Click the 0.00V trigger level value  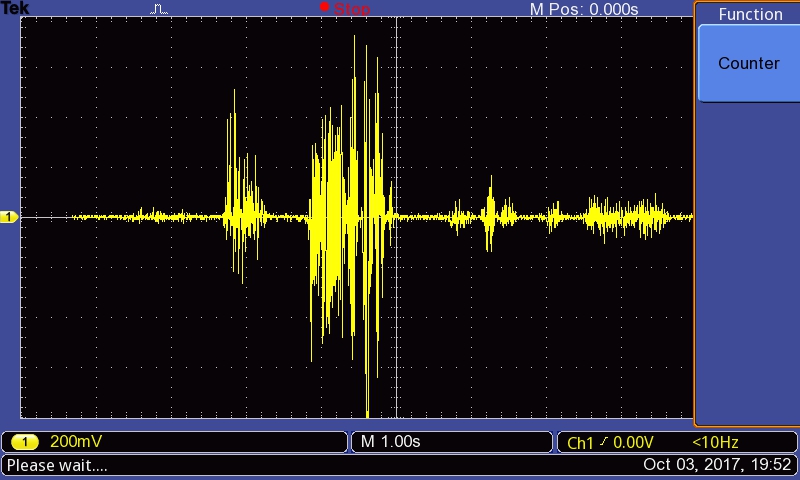(632, 442)
